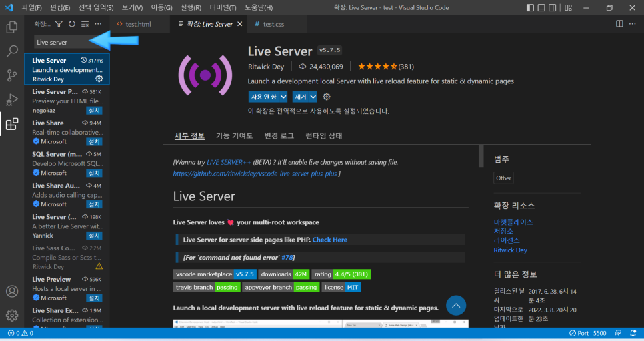Screen dimensions: 644x341
Task: Expand dropdown arrow beside 사용 안 함
Action: pyautogui.click(x=283, y=97)
